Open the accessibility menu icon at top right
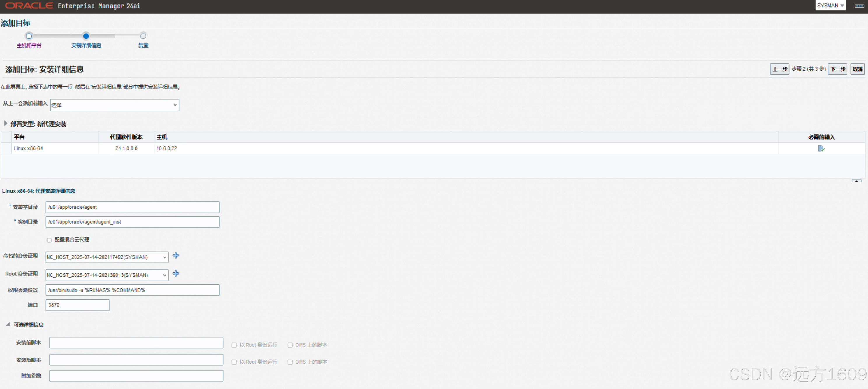 pos(859,6)
